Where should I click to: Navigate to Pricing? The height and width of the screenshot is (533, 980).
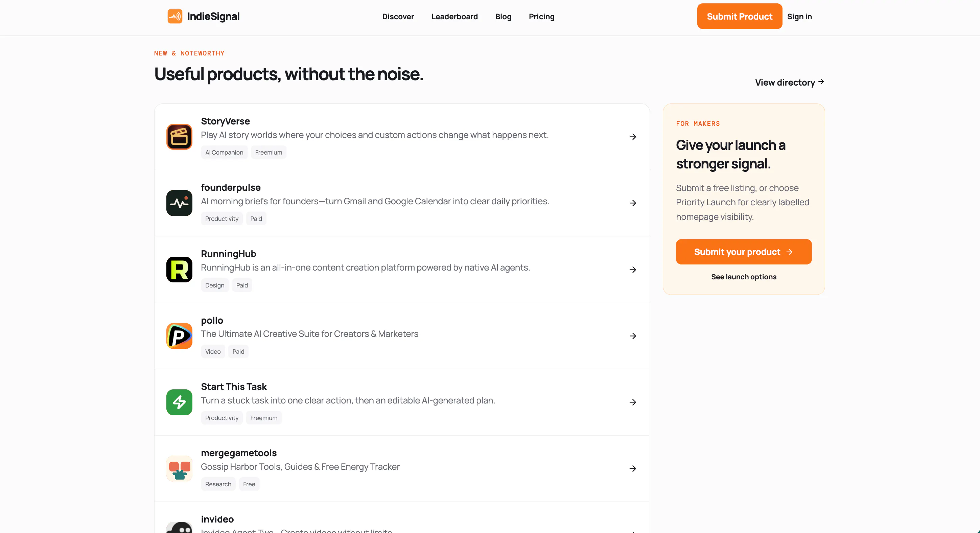click(541, 16)
